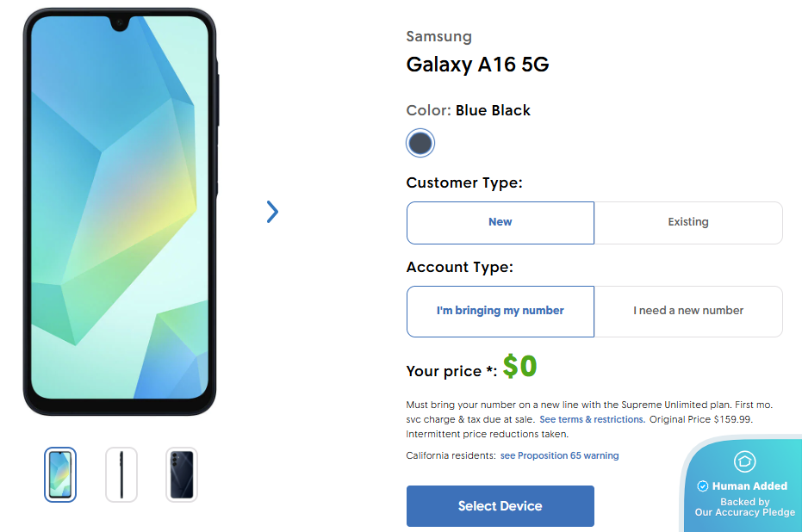This screenshot has width=802, height=532.
Task: Open See terms & restrictions link
Action: (x=593, y=419)
